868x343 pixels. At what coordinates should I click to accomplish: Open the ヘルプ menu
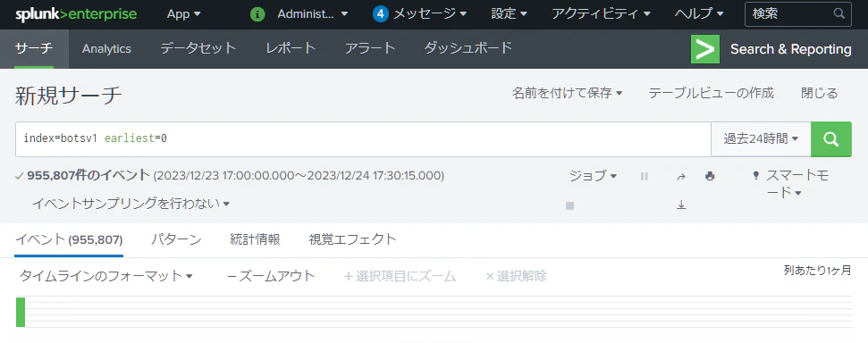(699, 14)
